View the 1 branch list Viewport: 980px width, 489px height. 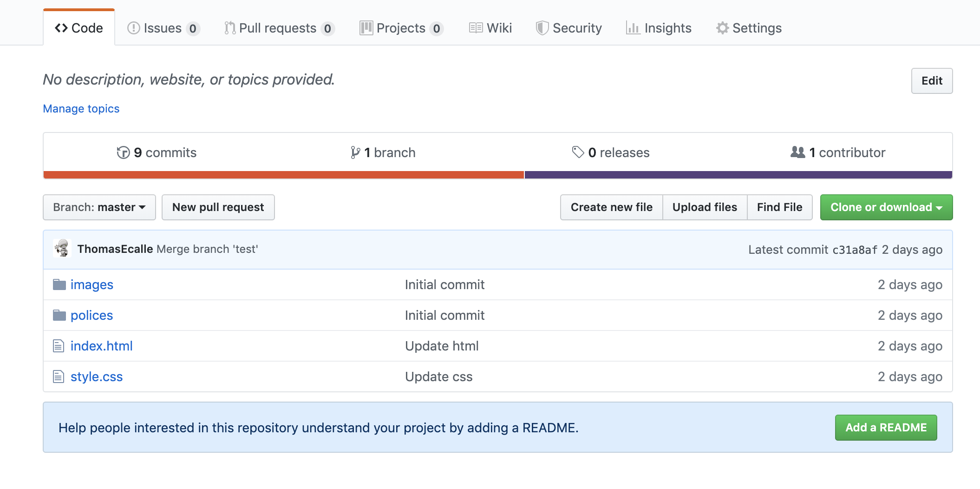pyautogui.click(x=383, y=152)
